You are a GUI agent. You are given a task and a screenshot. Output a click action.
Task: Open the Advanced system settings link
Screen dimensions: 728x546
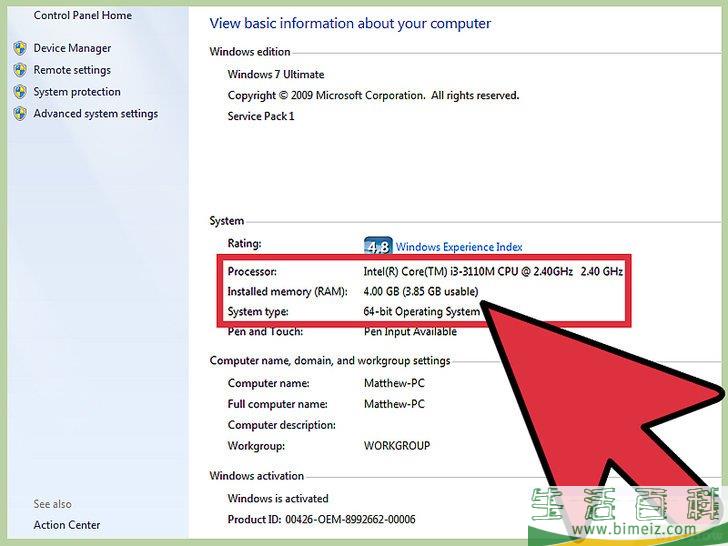(96, 114)
